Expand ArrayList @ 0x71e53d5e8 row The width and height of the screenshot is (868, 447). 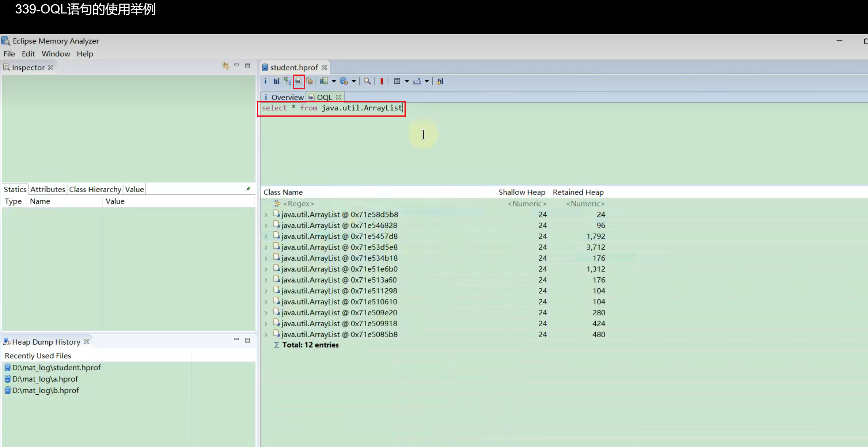point(266,248)
